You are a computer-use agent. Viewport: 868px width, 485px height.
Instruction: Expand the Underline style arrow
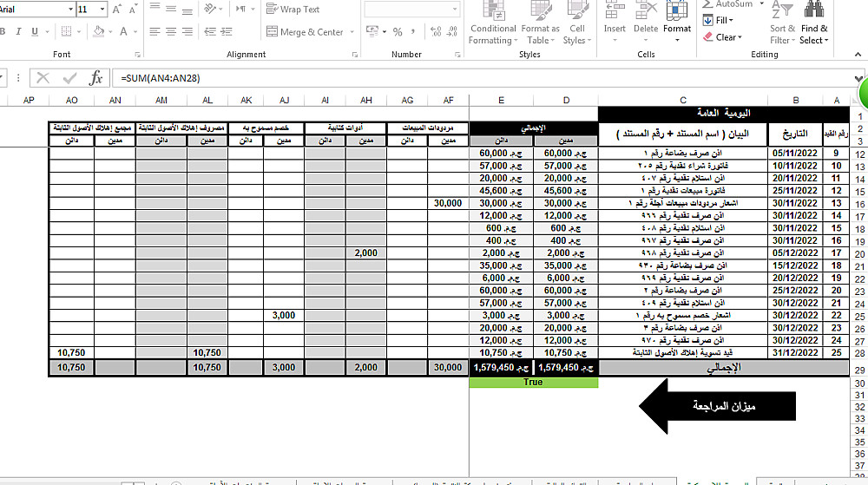click(47, 31)
